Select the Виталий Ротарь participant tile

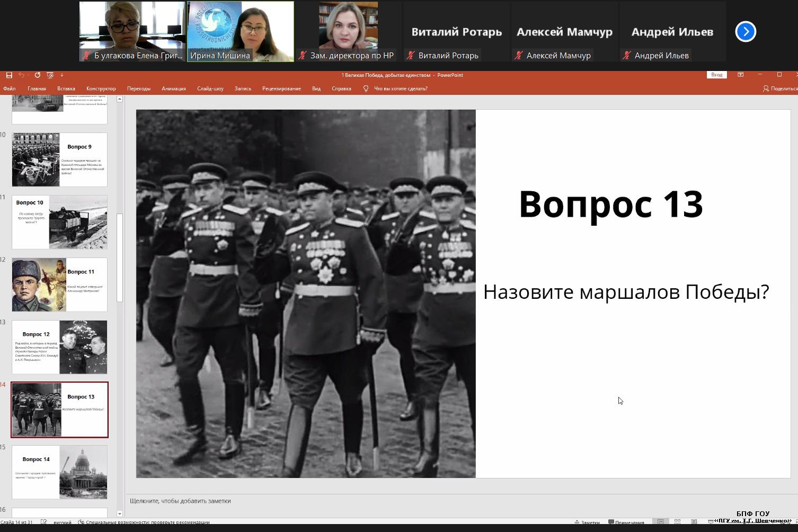(456, 31)
